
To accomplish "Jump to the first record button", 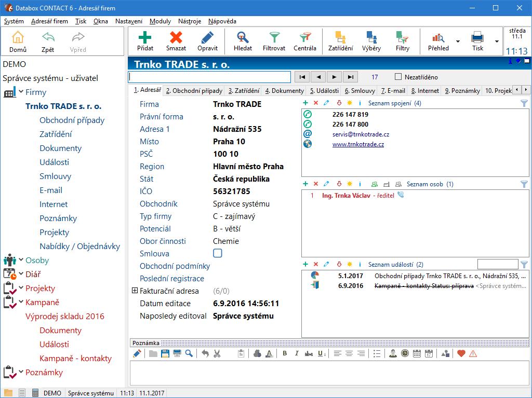I will coord(302,77).
